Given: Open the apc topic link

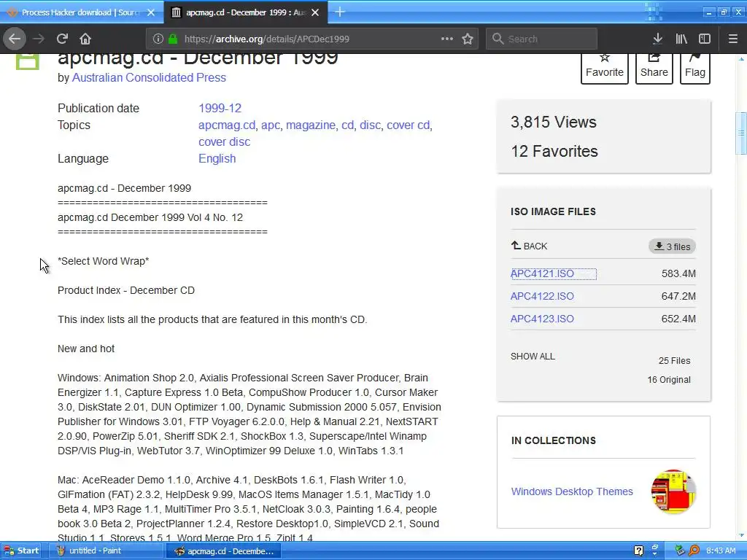Looking at the screenshot, I should pyautogui.click(x=271, y=125).
